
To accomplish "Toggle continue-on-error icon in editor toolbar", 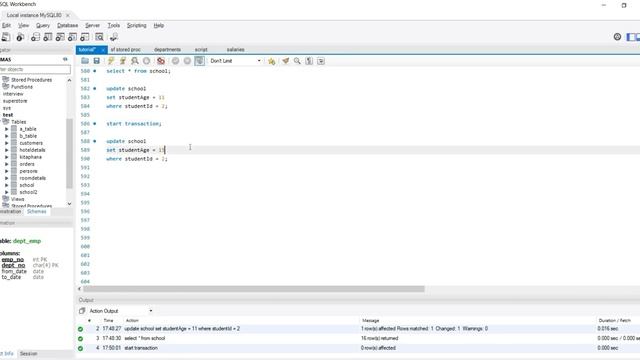I will click(161, 61).
